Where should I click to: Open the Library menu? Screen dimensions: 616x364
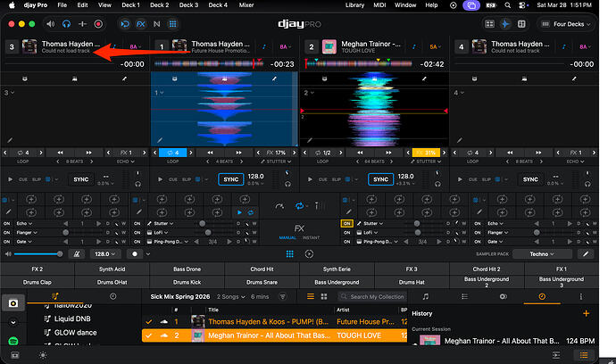pyautogui.click(x=354, y=5)
